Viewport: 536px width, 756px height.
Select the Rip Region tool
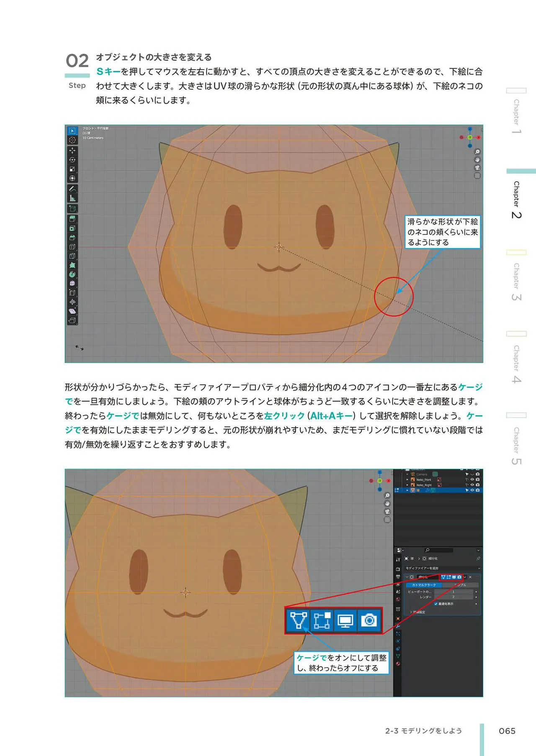pyautogui.click(x=72, y=320)
